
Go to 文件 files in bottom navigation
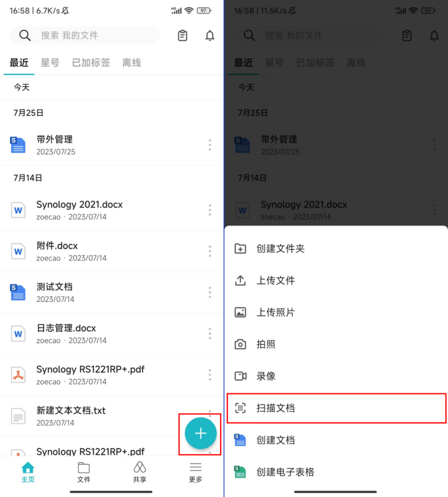pos(84,472)
